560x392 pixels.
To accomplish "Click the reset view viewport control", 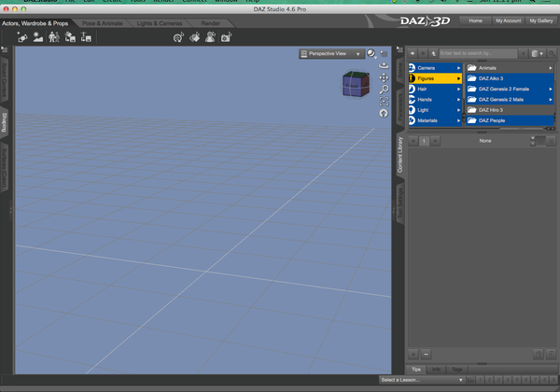I will tap(384, 114).
